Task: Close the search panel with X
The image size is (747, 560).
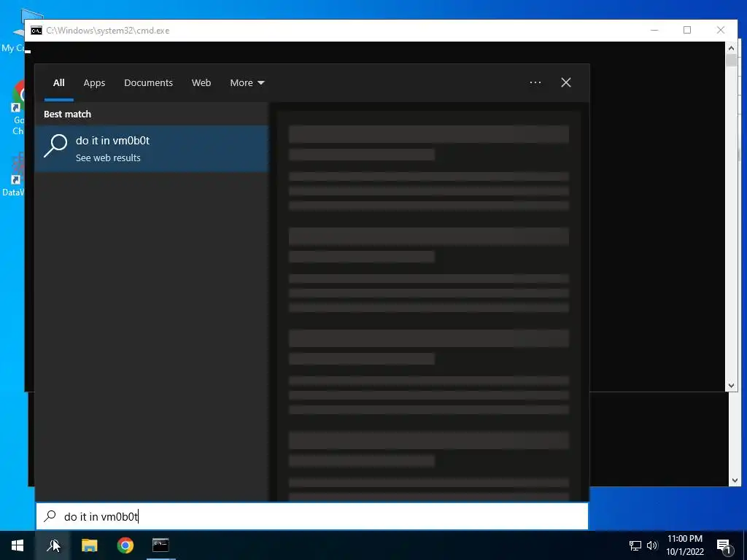Action: [566, 83]
